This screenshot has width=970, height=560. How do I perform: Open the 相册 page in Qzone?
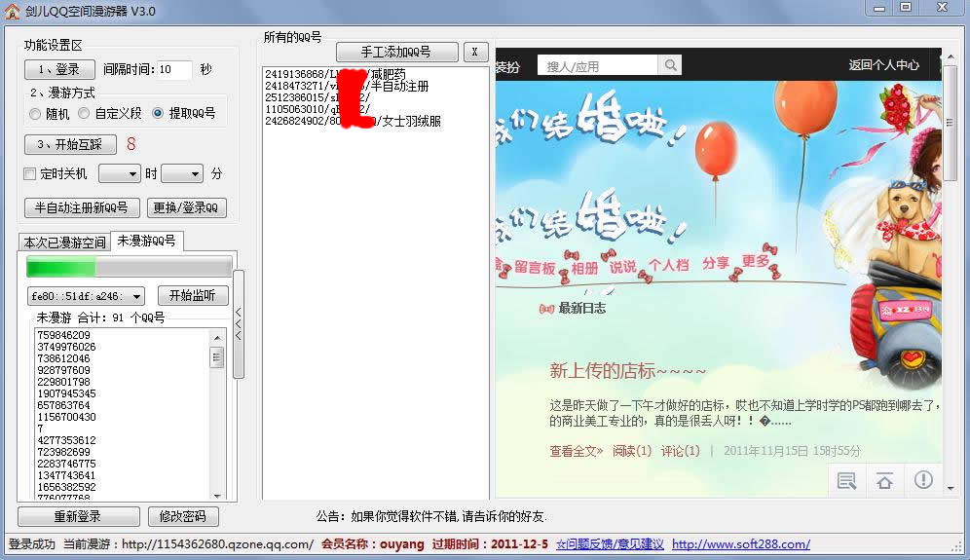(x=584, y=268)
